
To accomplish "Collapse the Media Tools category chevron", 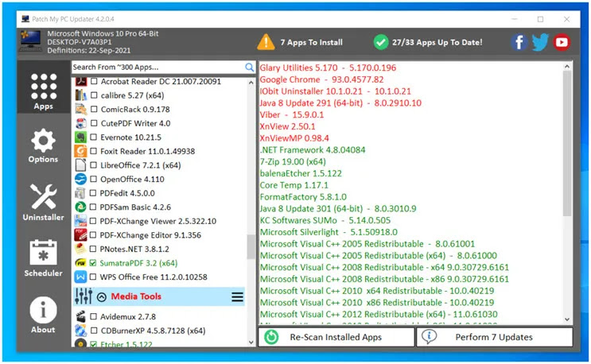I will point(101,297).
